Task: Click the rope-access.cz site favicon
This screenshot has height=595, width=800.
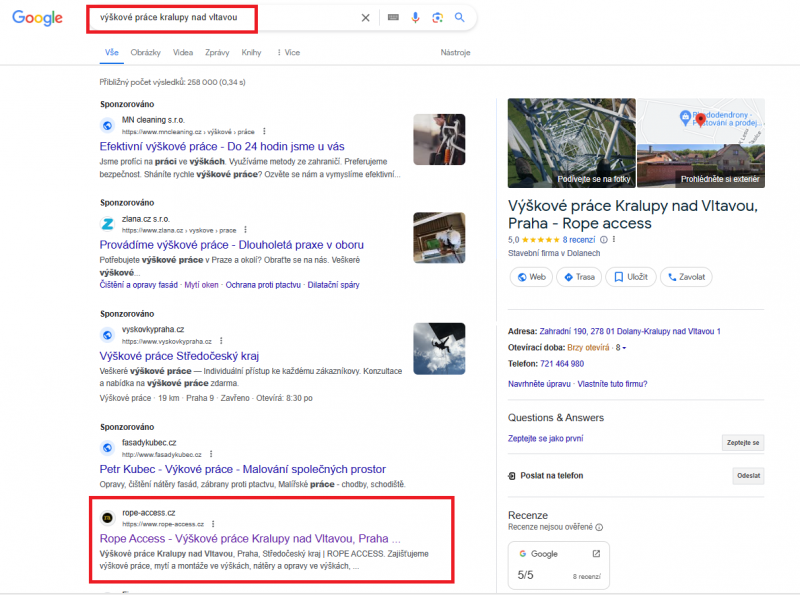Action: 108,518
